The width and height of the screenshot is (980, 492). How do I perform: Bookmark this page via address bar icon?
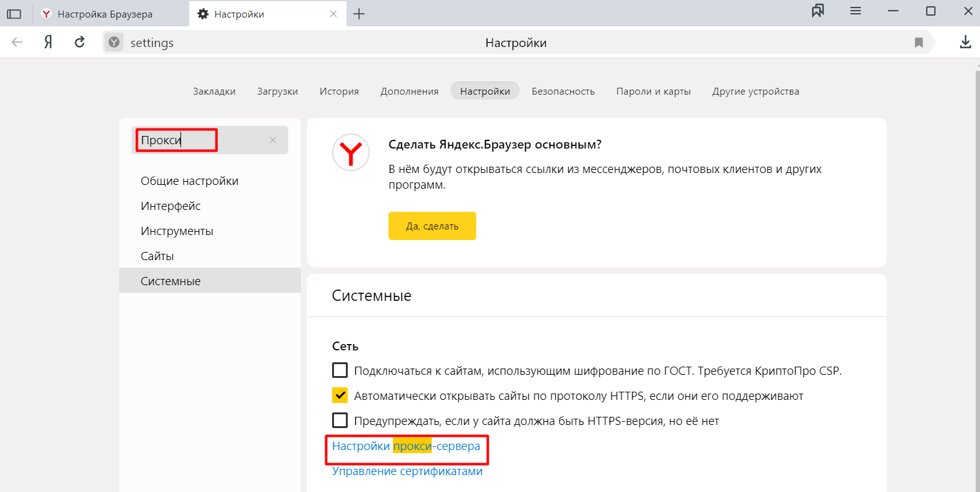919,43
